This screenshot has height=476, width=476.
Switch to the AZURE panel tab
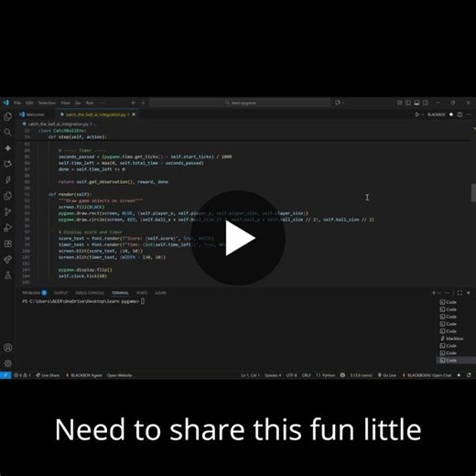coord(160,293)
